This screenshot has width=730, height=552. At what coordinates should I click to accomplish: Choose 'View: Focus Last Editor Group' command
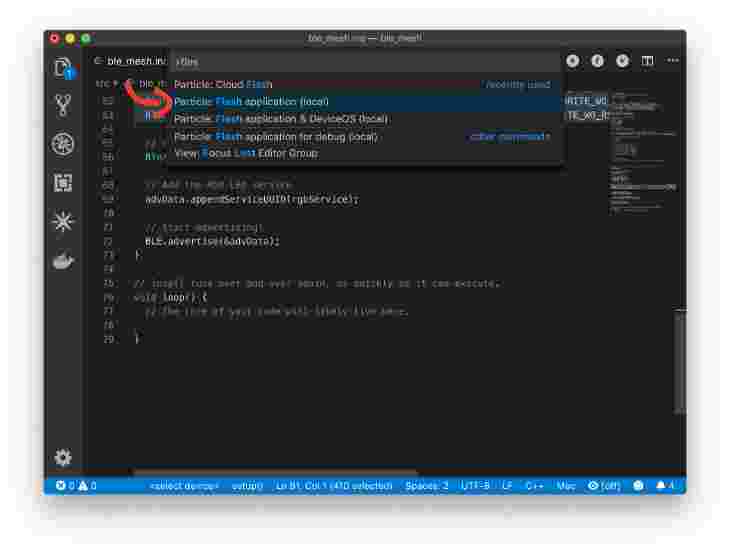[x=365, y=154]
